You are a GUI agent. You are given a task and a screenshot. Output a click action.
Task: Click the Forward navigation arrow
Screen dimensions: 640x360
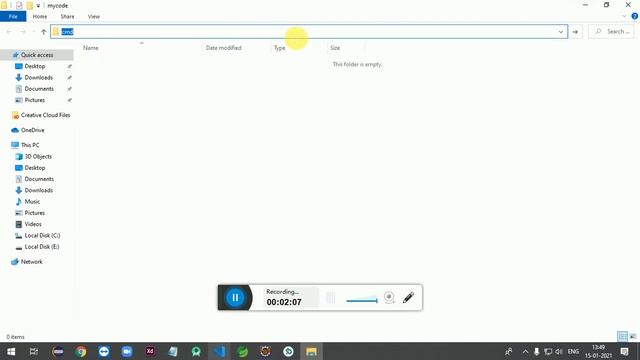[23, 32]
